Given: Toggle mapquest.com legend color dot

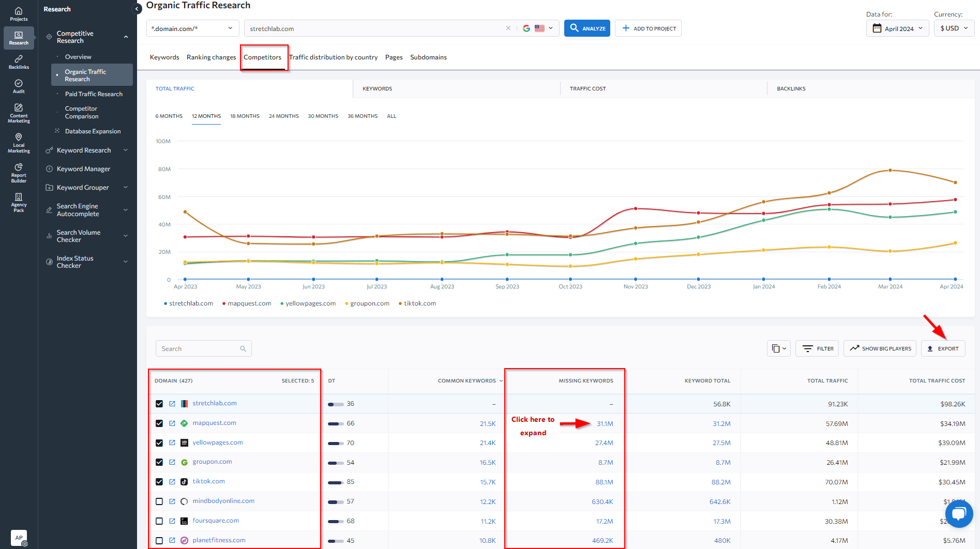Looking at the screenshot, I should tap(223, 303).
